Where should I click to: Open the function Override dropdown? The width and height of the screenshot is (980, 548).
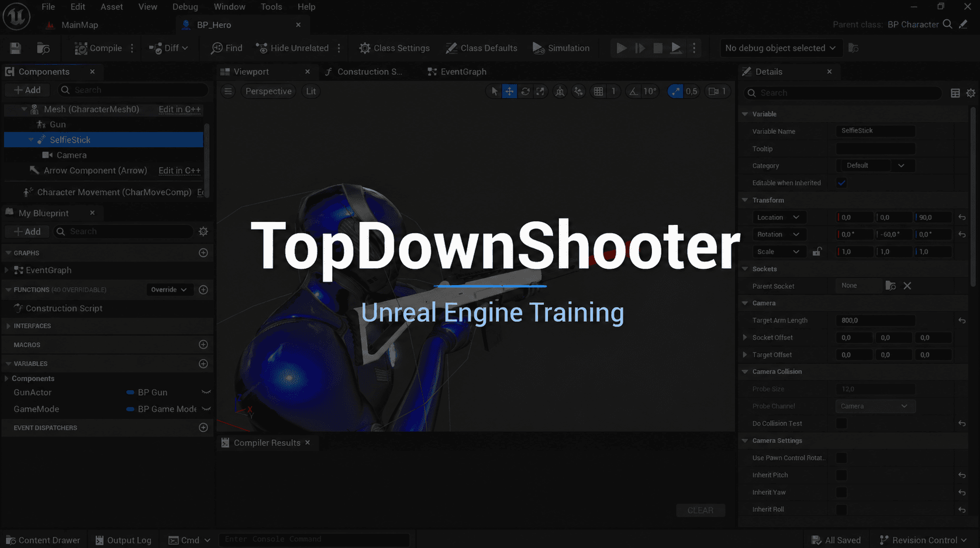coord(168,290)
